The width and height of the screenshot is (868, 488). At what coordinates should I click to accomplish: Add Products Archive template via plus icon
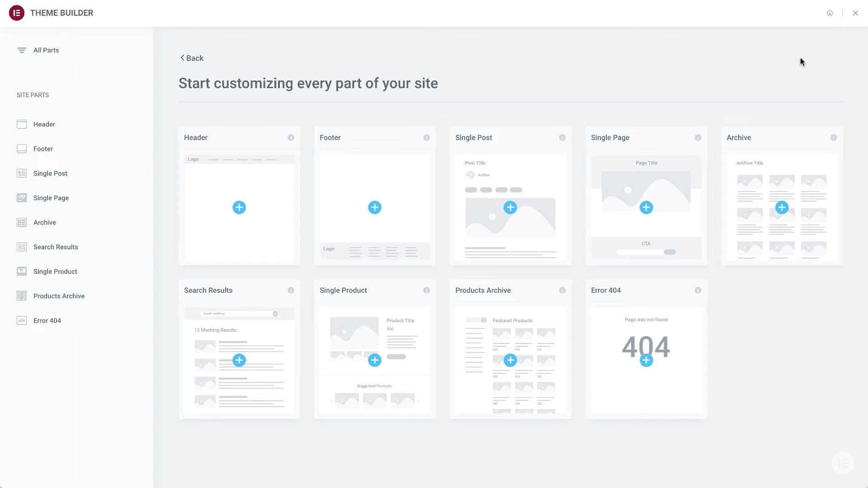(x=510, y=360)
